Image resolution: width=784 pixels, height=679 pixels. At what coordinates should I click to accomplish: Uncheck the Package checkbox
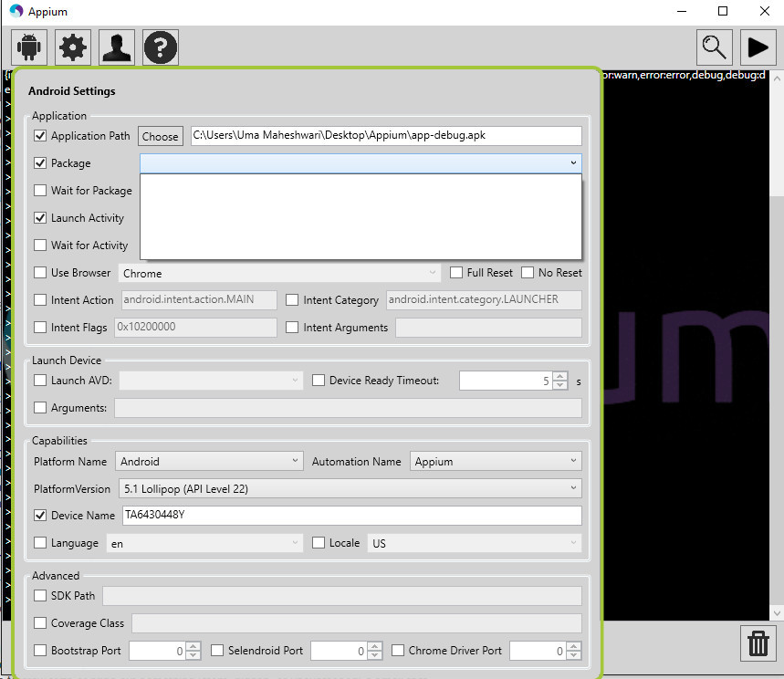pyautogui.click(x=40, y=163)
